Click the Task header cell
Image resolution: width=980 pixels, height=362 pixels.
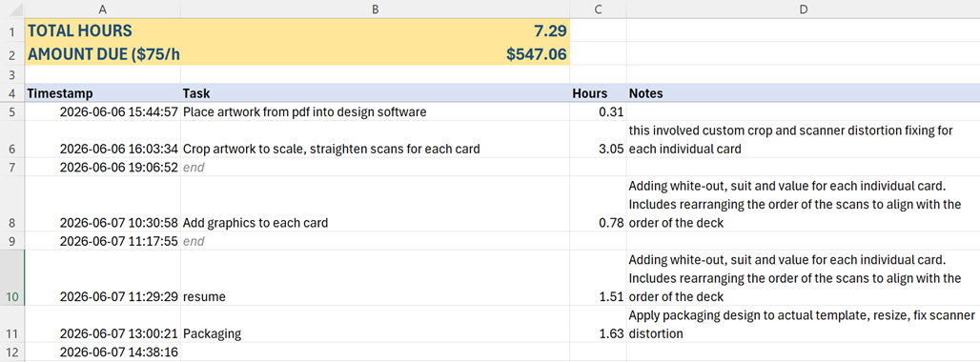click(x=375, y=93)
